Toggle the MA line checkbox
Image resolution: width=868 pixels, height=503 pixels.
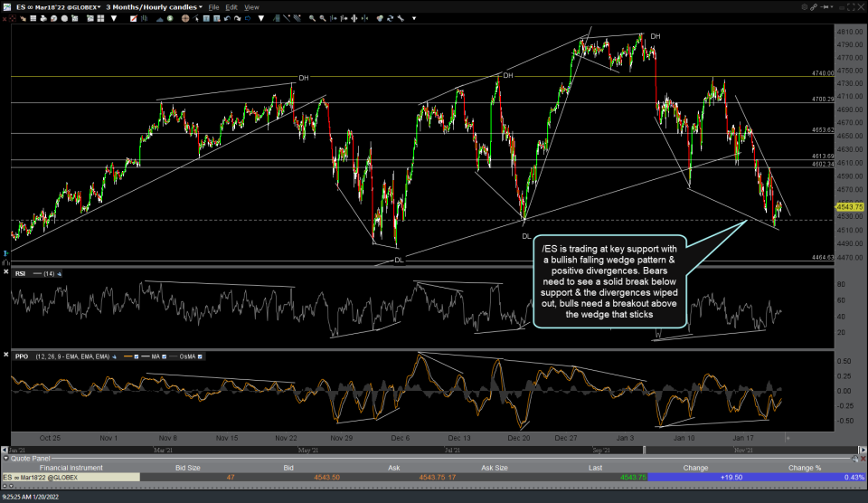(164, 356)
